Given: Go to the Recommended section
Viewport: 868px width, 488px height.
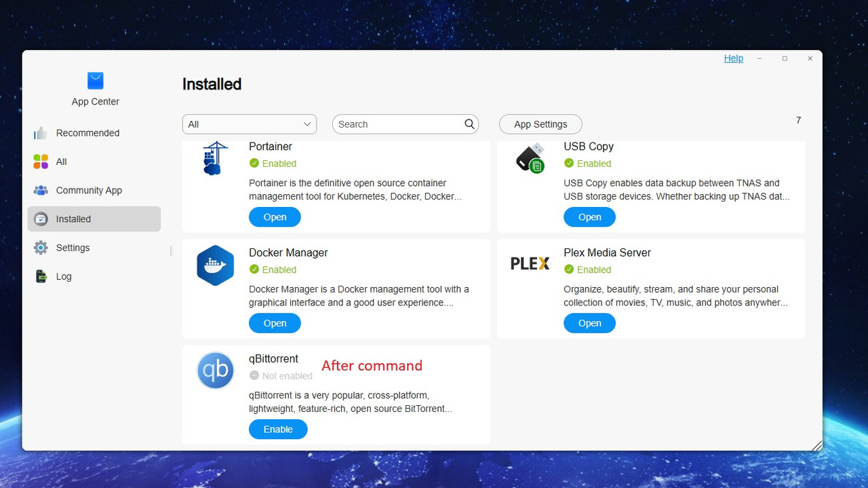Looking at the screenshot, I should [x=94, y=133].
